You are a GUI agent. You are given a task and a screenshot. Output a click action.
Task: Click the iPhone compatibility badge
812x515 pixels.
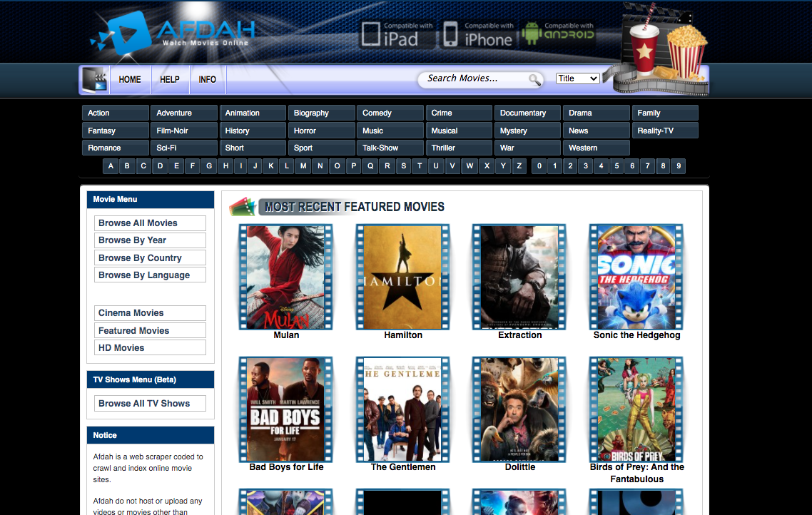478,35
